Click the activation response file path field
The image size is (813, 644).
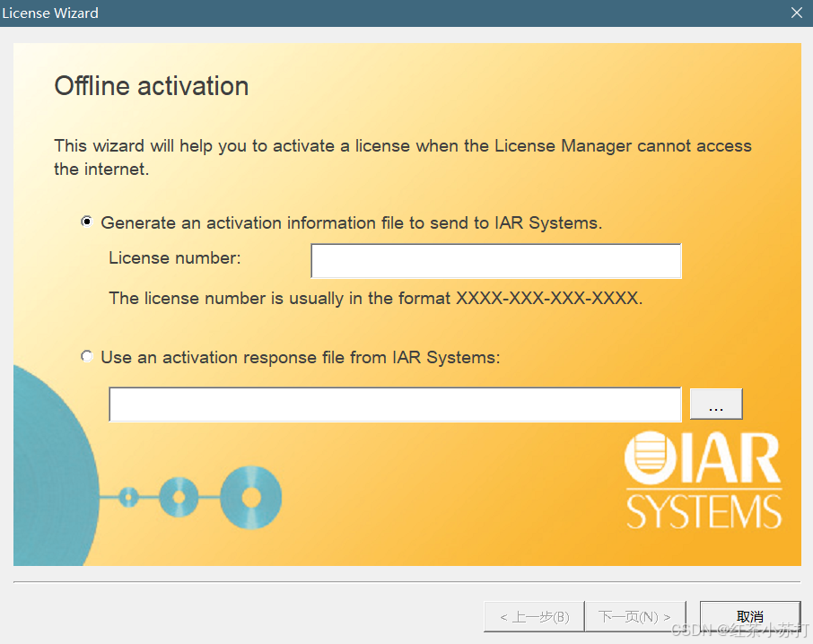point(395,405)
